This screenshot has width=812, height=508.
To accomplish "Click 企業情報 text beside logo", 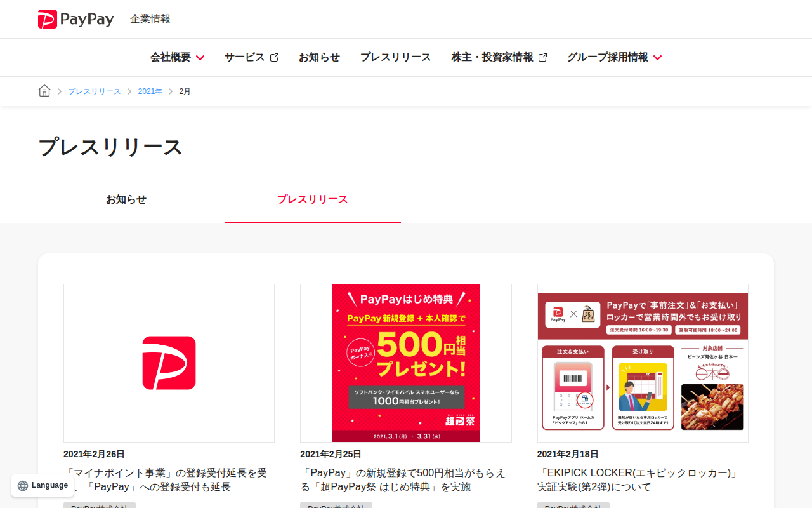I will point(150,19).
